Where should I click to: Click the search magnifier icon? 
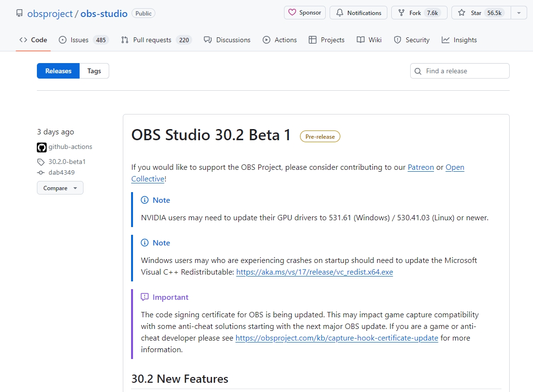click(x=418, y=71)
